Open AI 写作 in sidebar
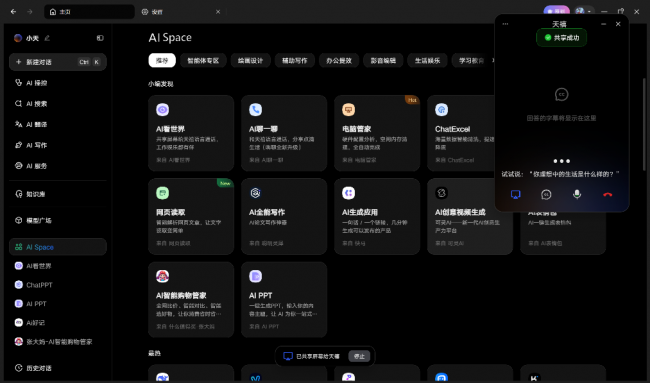This screenshot has width=650, height=383. (x=58, y=145)
